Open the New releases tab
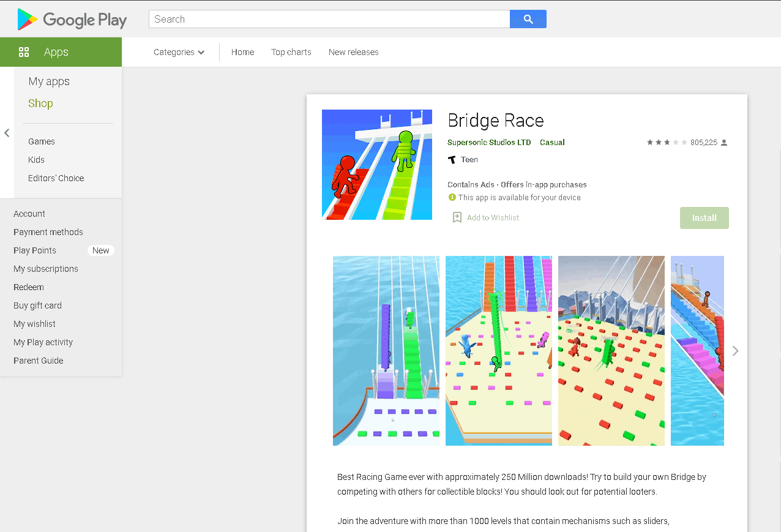Screen dimensions: 781x532 pyautogui.click(x=354, y=52)
